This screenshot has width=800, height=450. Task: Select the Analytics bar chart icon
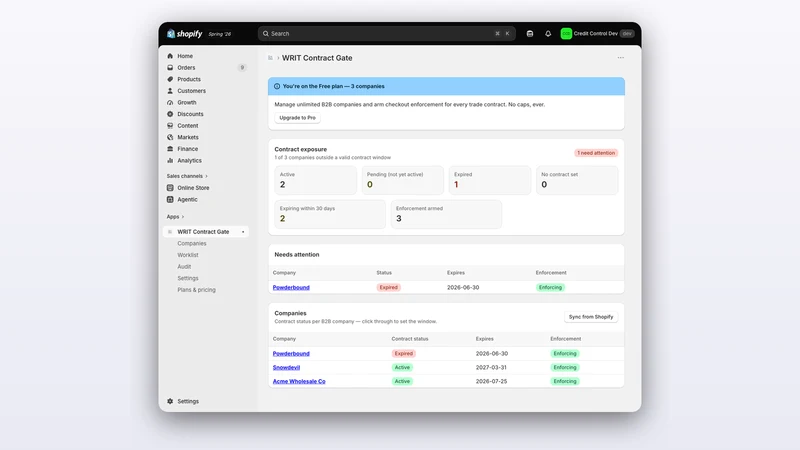click(x=170, y=160)
